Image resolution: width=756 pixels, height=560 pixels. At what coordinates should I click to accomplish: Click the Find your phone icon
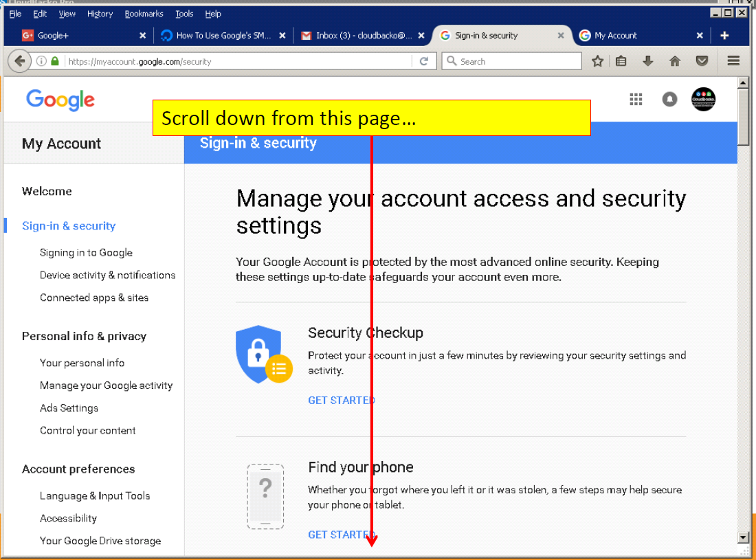tap(265, 496)
